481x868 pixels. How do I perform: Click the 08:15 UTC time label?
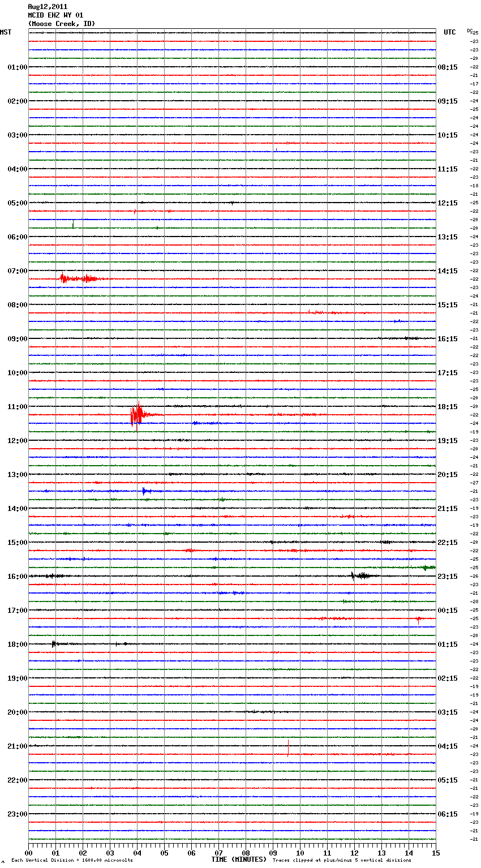coord(448,67)
